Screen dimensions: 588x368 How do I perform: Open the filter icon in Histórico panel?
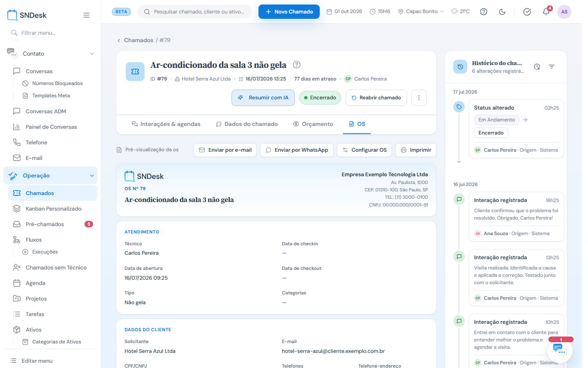tap(552, 67)
